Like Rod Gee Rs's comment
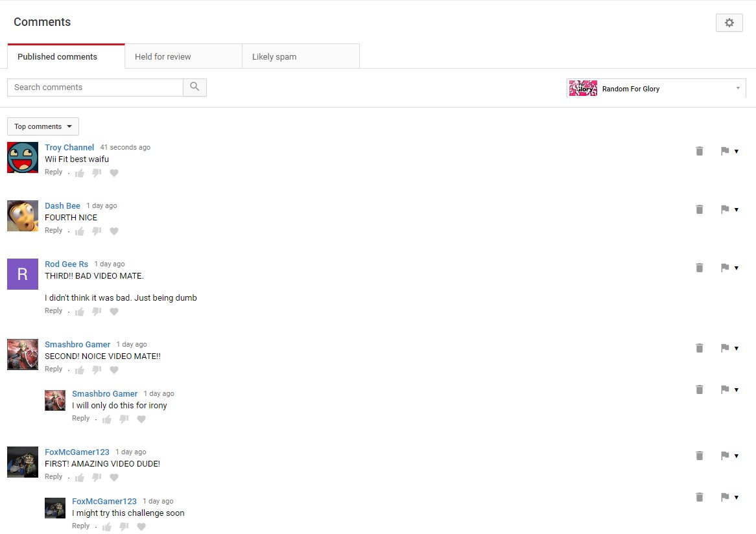The image size is (756, 534). tap(80, 312)
